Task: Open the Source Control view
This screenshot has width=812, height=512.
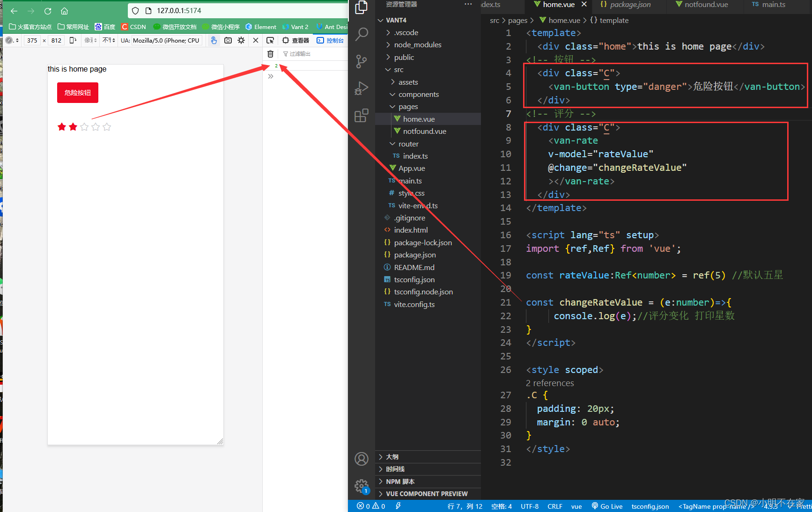Action: coord(362,61)
